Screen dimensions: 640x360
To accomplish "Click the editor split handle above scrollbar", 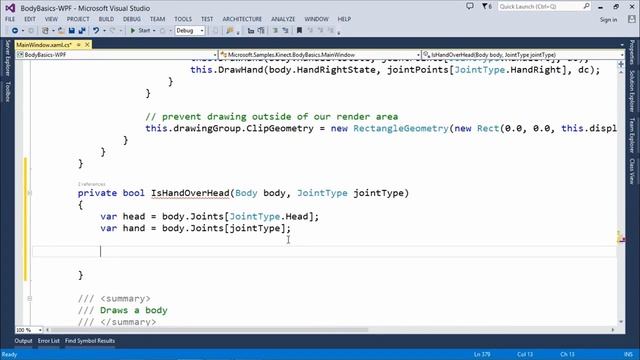I will coord(621,64).
